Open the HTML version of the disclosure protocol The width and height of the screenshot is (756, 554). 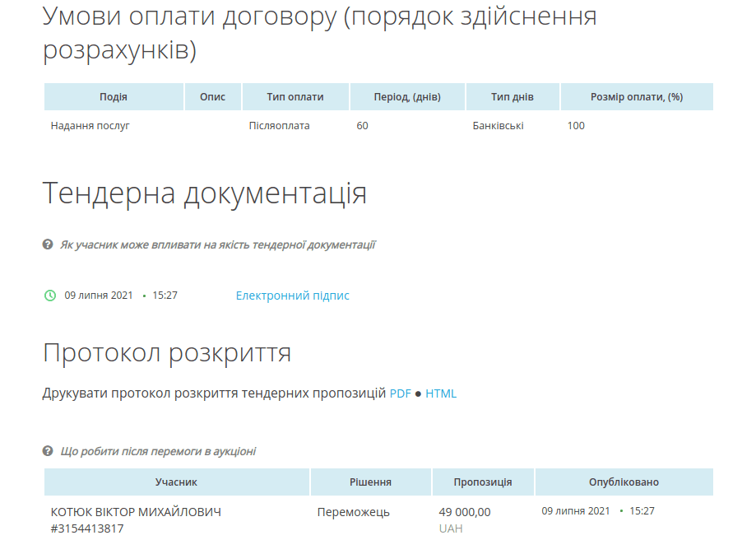click(x=440, y=393)
